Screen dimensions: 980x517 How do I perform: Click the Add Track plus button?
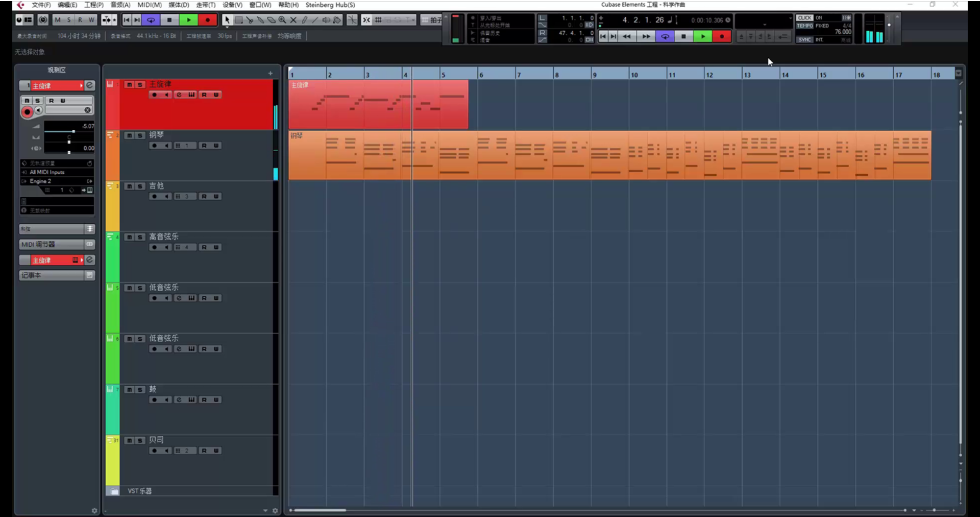point(271,74)
